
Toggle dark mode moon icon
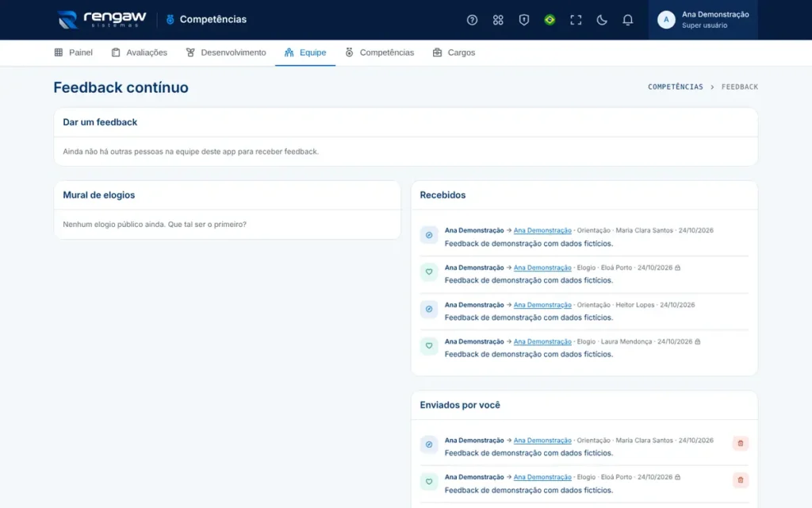click(602, 20)
